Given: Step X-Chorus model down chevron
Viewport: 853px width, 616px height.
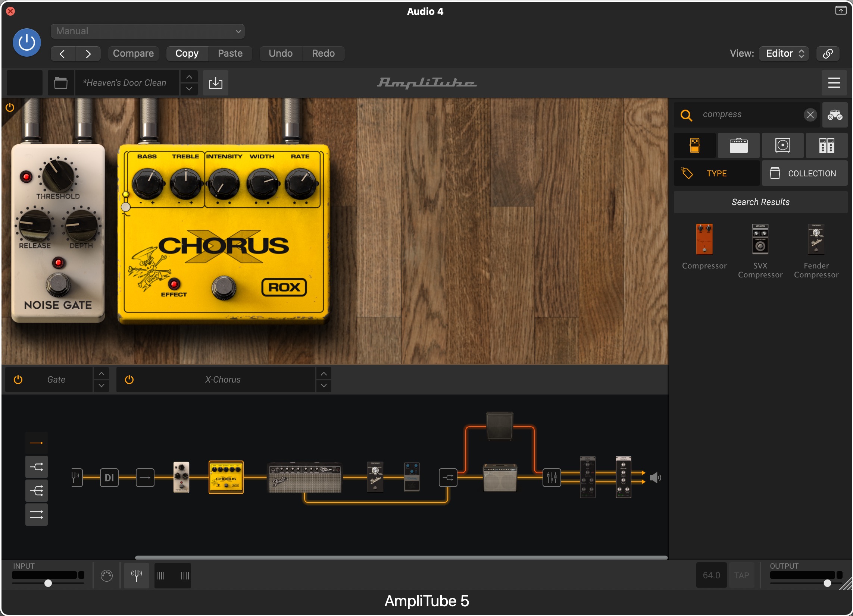Looking at the screenshot, I should 324,386.
